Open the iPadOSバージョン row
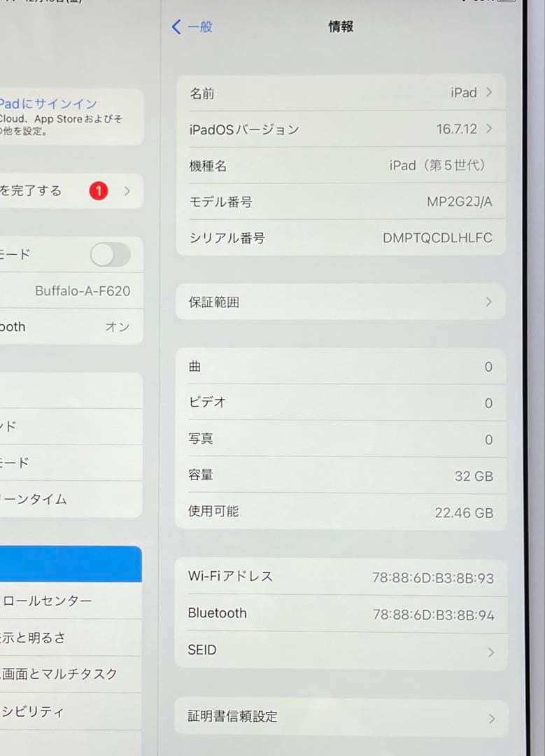 point(341,129)
